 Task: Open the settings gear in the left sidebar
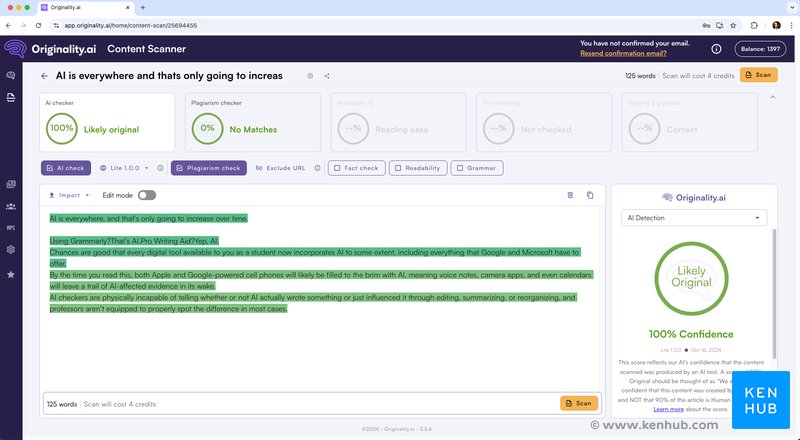[11, 250]
